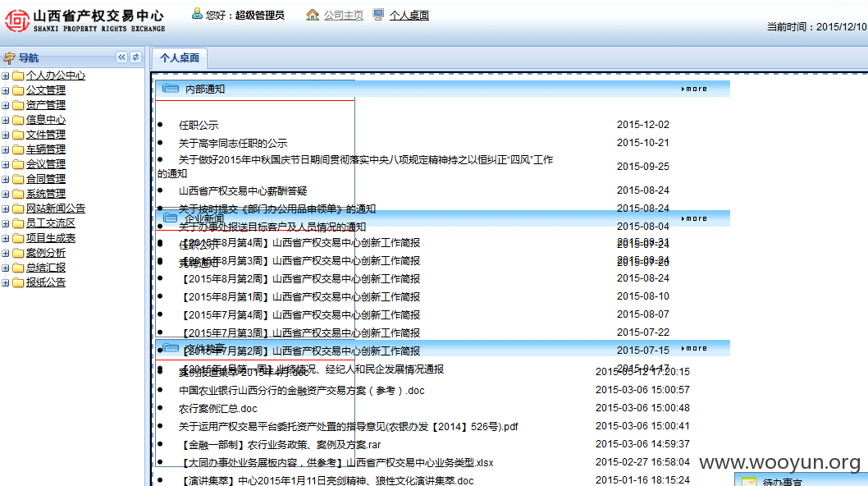Open 农行业务政策、案例及方案.rar file

pyautogui.click(x=280, y=444)
